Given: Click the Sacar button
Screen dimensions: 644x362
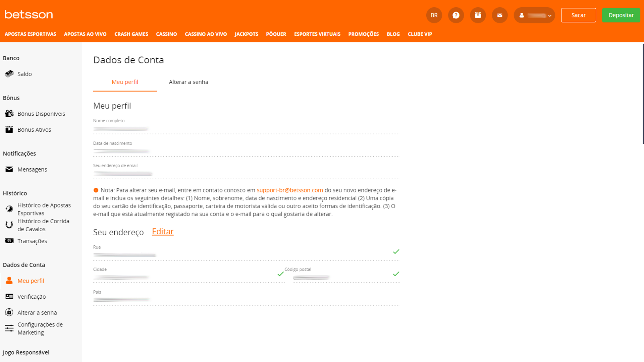Looking at the screenshot, I should point(578,15).
